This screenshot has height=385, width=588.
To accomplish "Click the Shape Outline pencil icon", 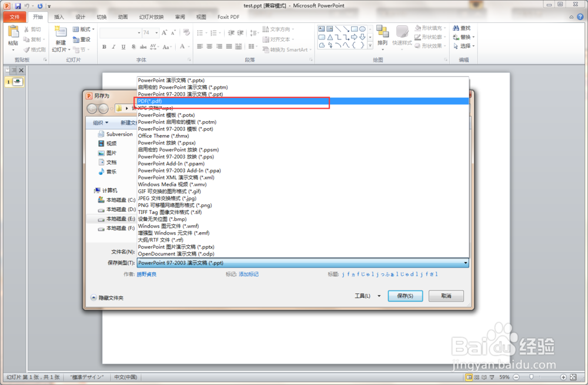I will coord(417,37).
